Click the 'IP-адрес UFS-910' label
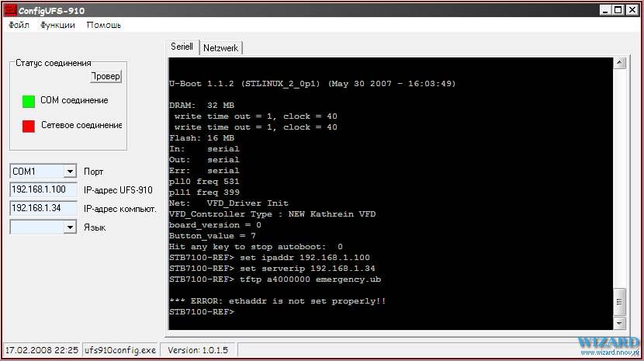The image size is (644, 361). tap(118, 190)
